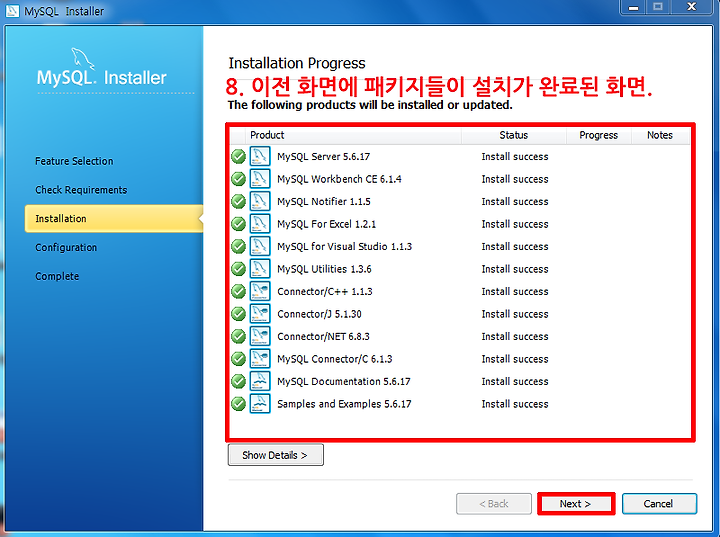The image size is (720, 537).
Task: Select the MySQL Workbench CE 6.1.4 row text
Action: point(339,179)
